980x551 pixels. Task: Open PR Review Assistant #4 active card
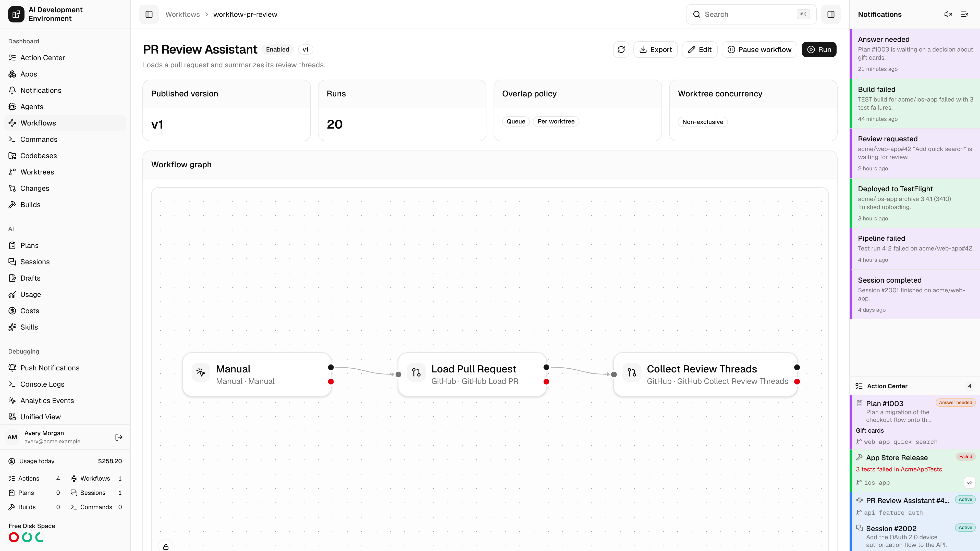point(915,506)
